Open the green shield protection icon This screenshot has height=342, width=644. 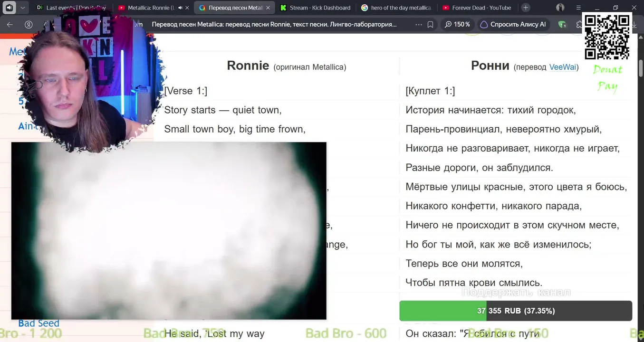pos(562,24)
